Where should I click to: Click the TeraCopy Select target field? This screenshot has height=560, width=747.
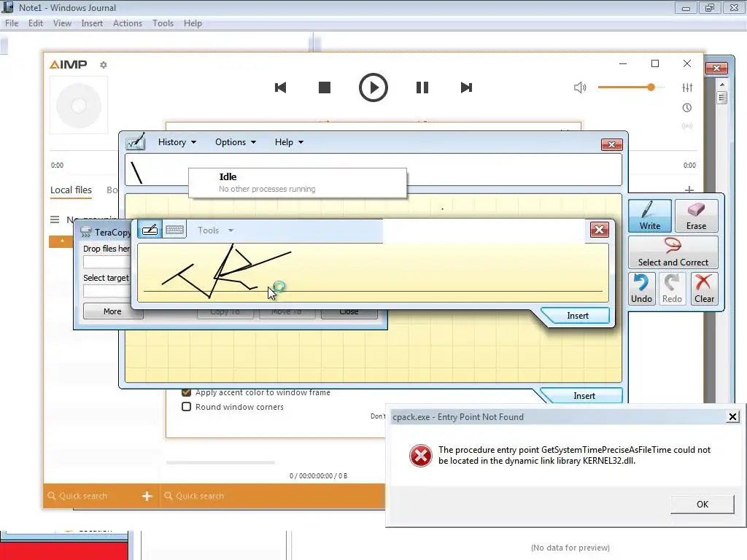click(107, 291)
